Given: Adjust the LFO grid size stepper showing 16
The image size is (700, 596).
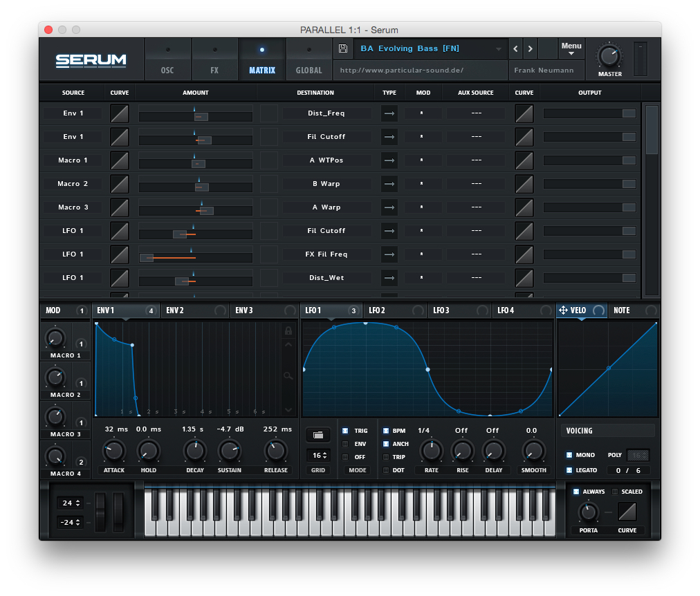Looking at the screenshot, I should tap(320, 456).
